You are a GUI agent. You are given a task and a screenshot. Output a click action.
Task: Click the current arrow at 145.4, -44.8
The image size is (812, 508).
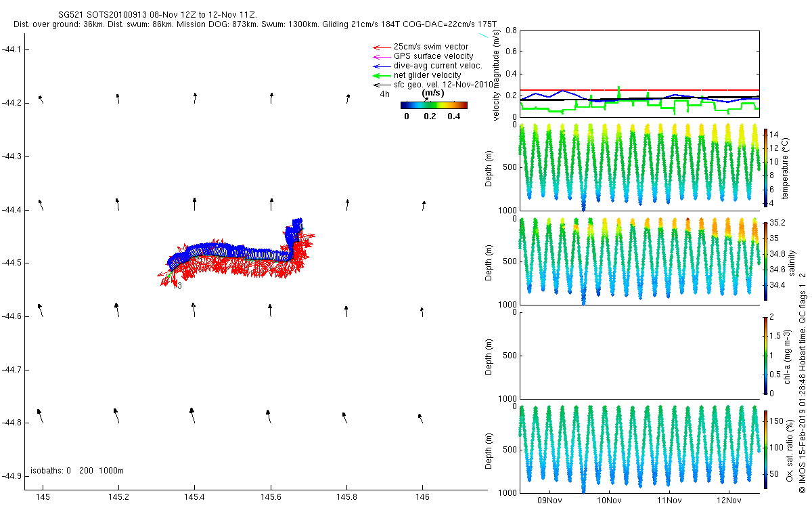194,415
